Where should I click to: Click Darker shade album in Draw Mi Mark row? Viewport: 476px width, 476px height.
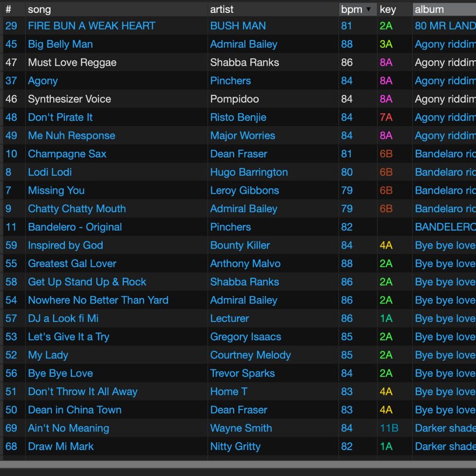pyautogui.click(x=445, y=447)
